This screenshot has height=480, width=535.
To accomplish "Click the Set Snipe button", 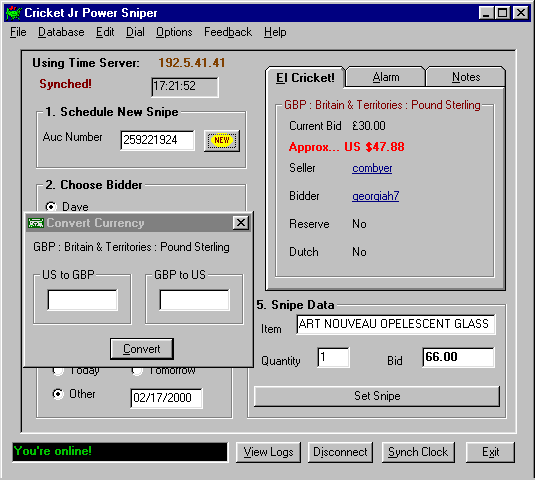I will (x=377, y=396).
